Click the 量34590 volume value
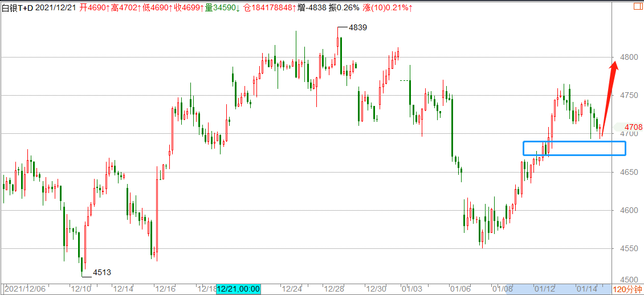The height and width of the screenshot is (295, 644). coord(223,7)
